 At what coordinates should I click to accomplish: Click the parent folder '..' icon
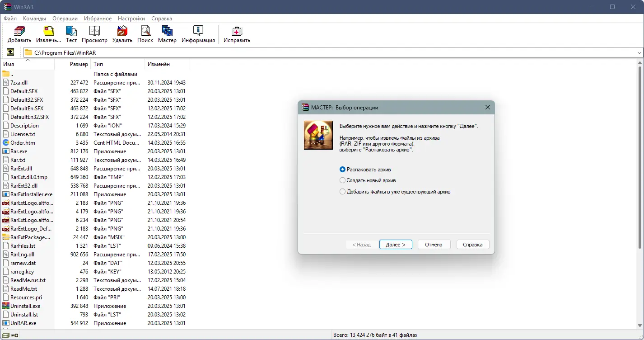(x=6, y=74)
